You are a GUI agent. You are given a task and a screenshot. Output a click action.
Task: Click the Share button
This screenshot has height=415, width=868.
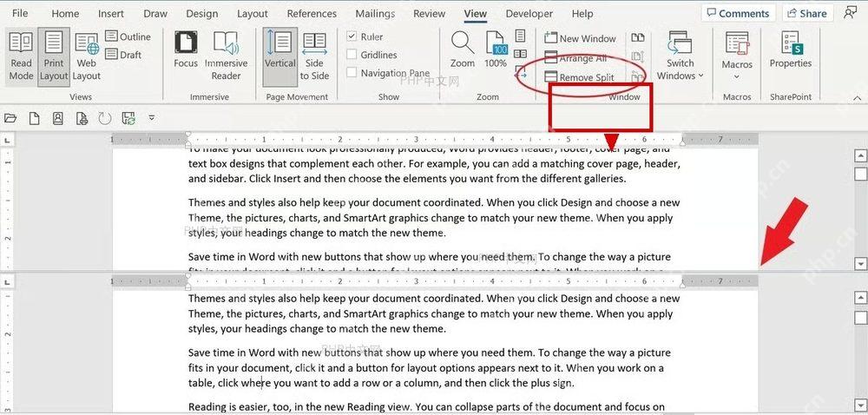pyautogui.click(x=806, y=13)
